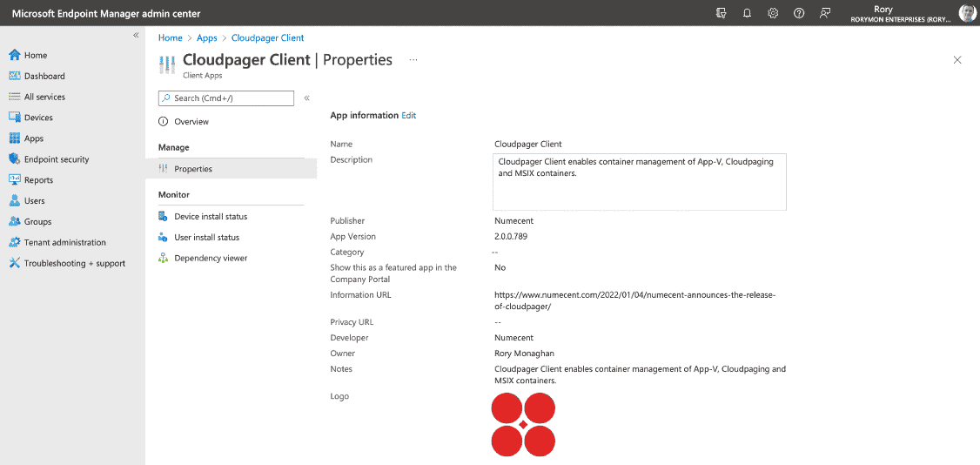The height and width of the screenshot is (465, 980).
Task: Click inside the Description text box
Action: pyautogui.click(x=640, y=182)
